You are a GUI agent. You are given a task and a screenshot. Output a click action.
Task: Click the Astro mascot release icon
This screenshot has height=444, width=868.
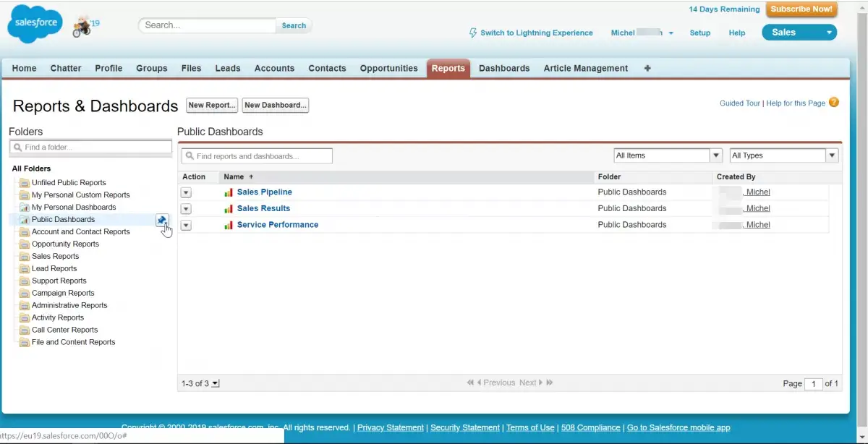[x=82, y=28]
